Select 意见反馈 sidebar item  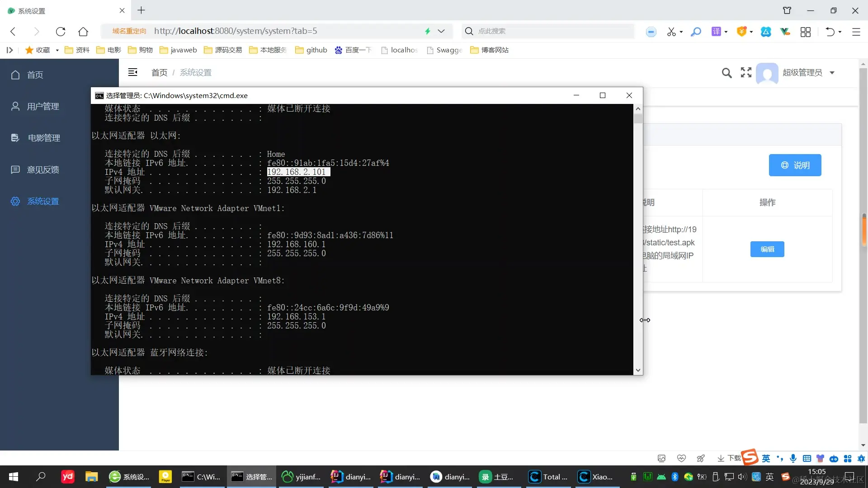click(x=43, y=169)
